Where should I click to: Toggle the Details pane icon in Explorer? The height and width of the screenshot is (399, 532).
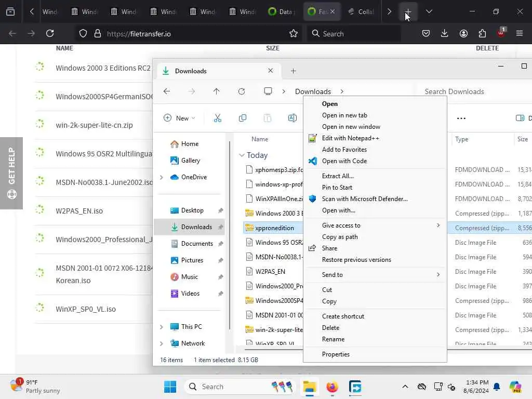pos(520,118)
